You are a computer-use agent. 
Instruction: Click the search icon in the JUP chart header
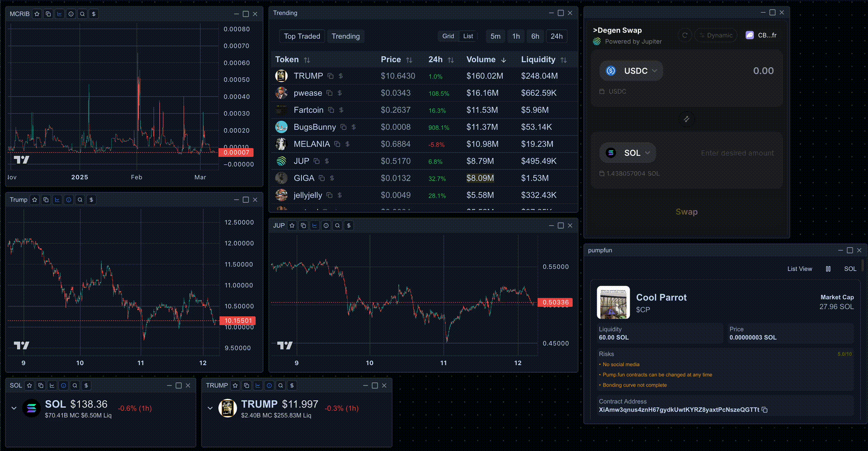coord(337,225)
